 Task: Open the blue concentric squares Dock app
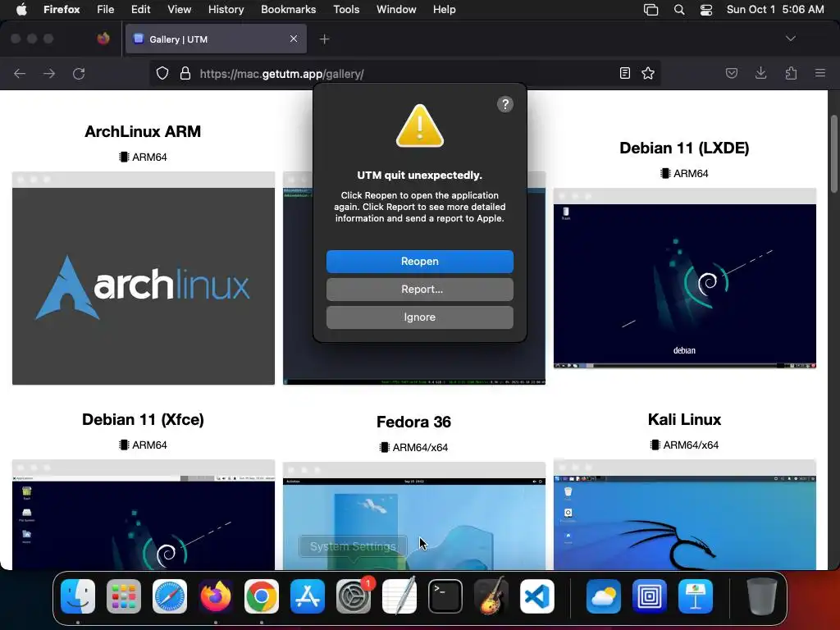click(x=650, y=596)
